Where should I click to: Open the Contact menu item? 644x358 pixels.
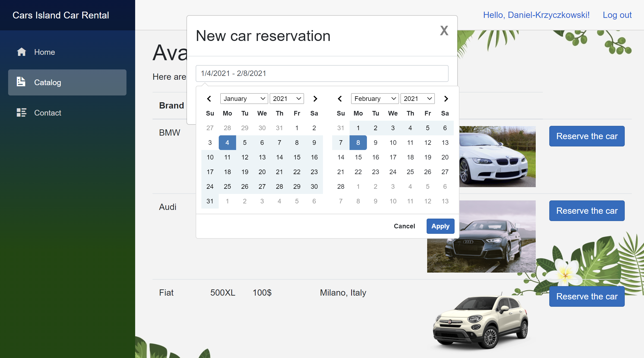47,113
